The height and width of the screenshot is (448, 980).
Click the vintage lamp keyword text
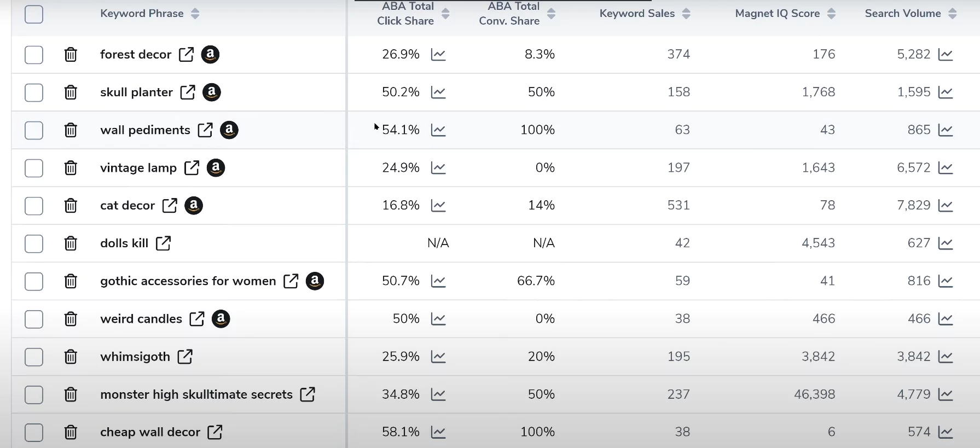138,168
